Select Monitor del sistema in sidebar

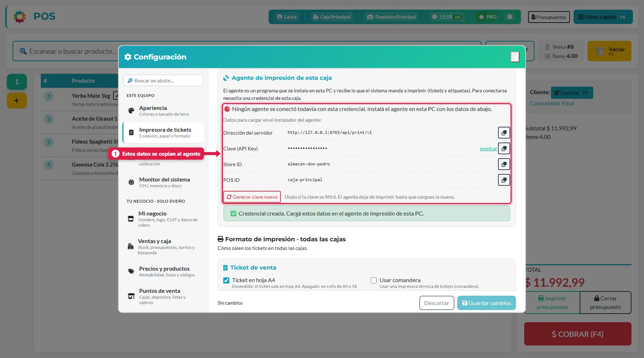click(164, 182)
